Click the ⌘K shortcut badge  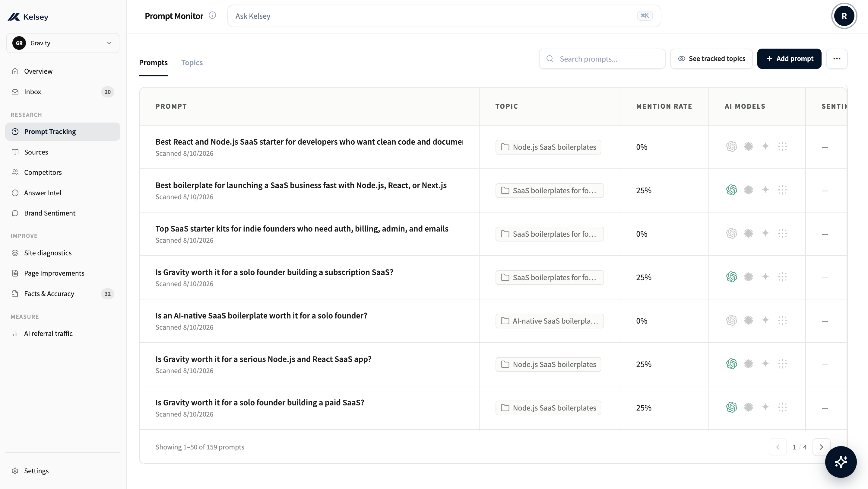[x=645, y=15]
